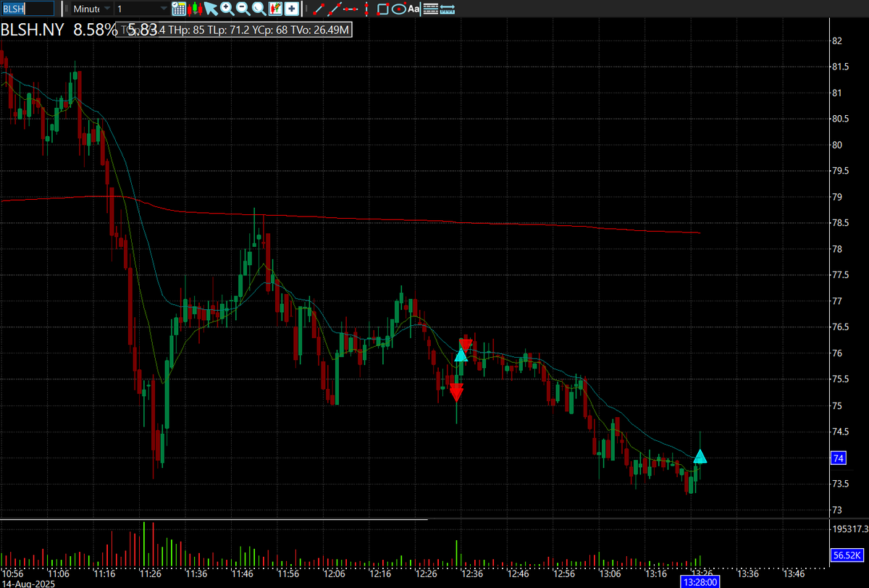The width and height of the screenshot is (869, 588).
Task: Select the trend line drawing tool
Action: (x=318, y=9)
